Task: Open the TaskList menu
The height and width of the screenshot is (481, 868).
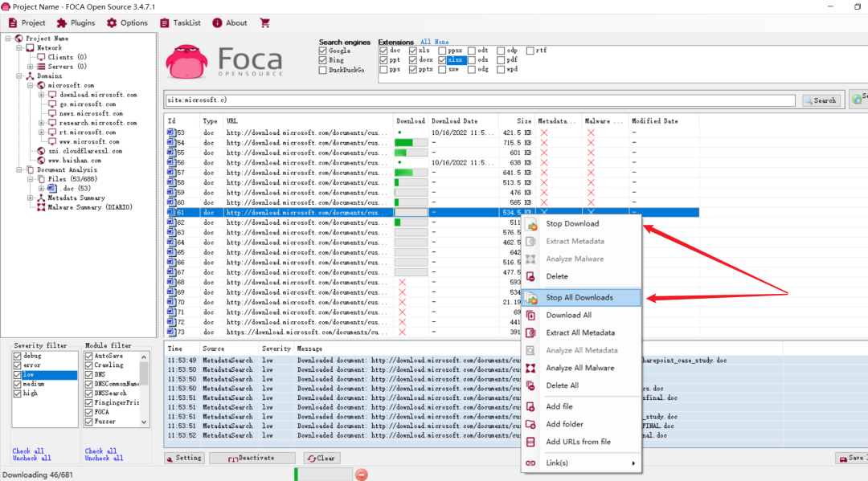Action: coord(180,22)
